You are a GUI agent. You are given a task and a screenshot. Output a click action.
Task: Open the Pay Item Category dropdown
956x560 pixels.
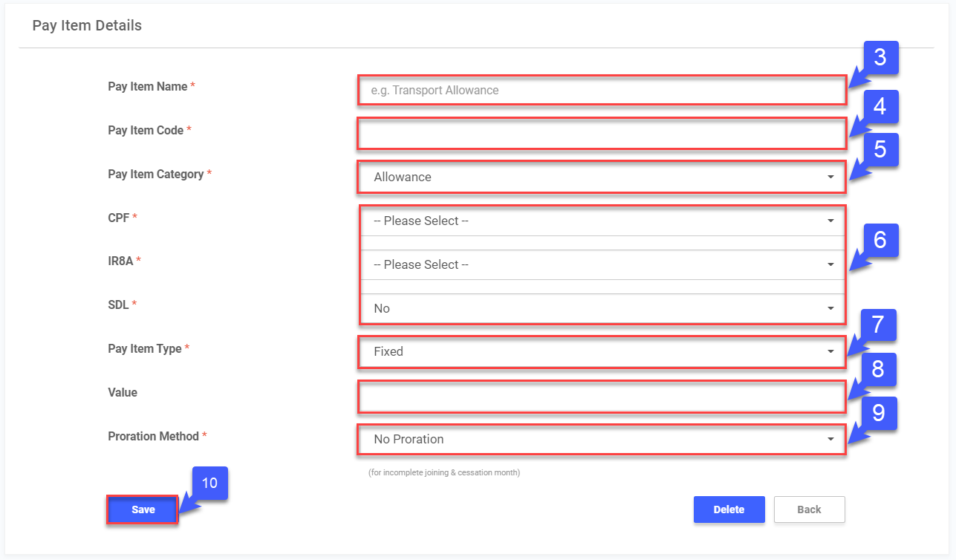[x=602, y=177]
